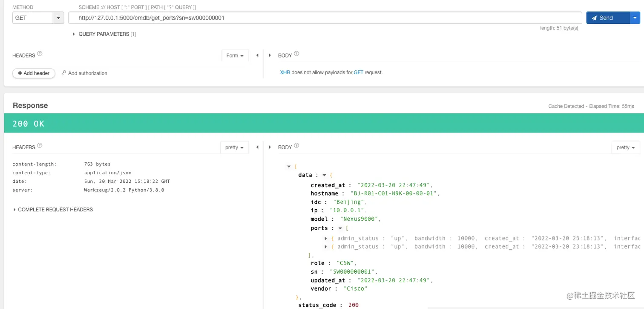Click help icon beside request HEADERS
This screenshot has width=644, height=309.
(40, 54)
